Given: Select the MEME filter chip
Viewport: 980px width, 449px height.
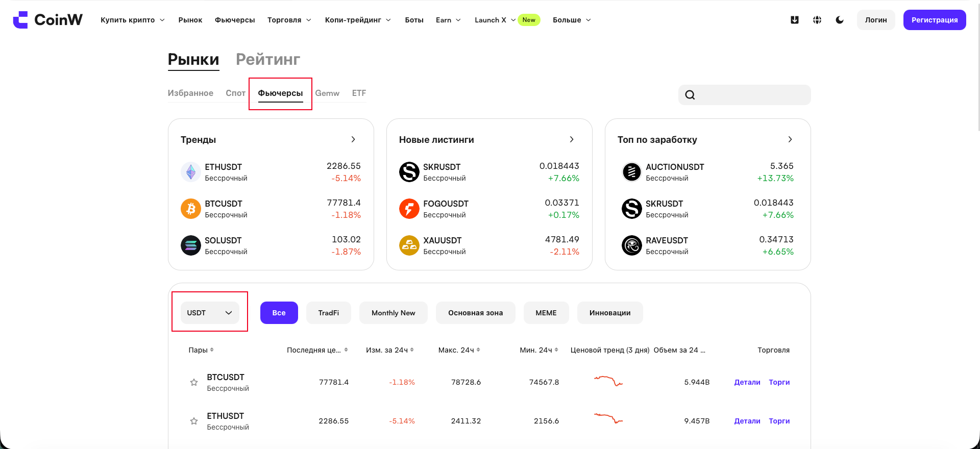Looking at the screenshot, I should point(546,313).
